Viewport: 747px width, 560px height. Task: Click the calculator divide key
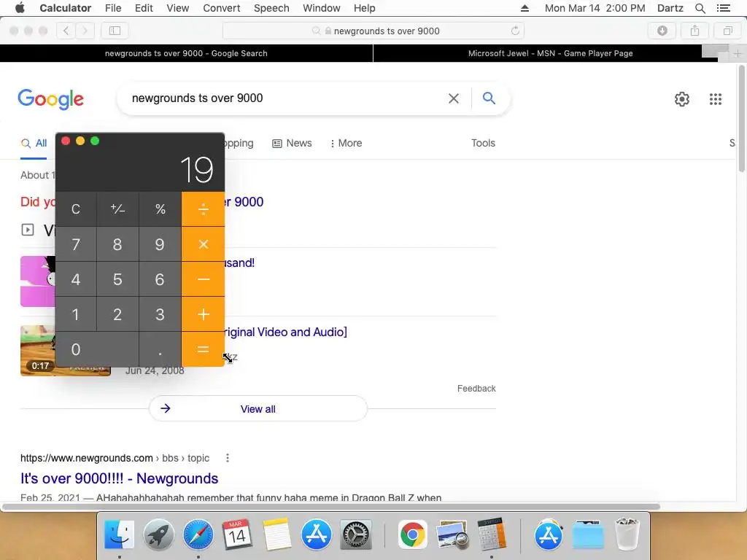pos(203,209)
